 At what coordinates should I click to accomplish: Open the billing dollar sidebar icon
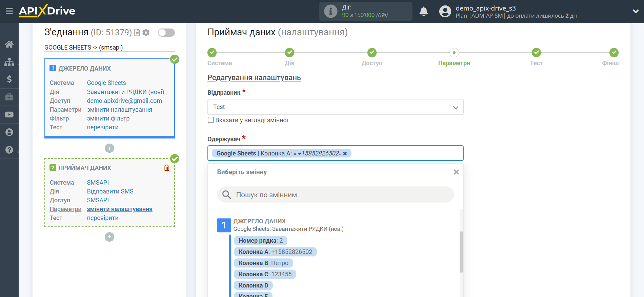(9, 79)
